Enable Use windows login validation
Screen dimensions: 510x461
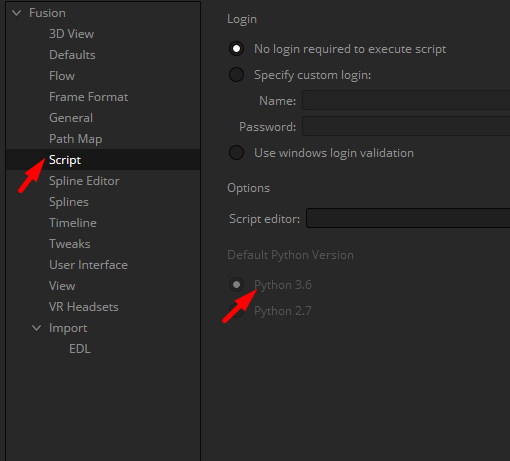[236, 153]
